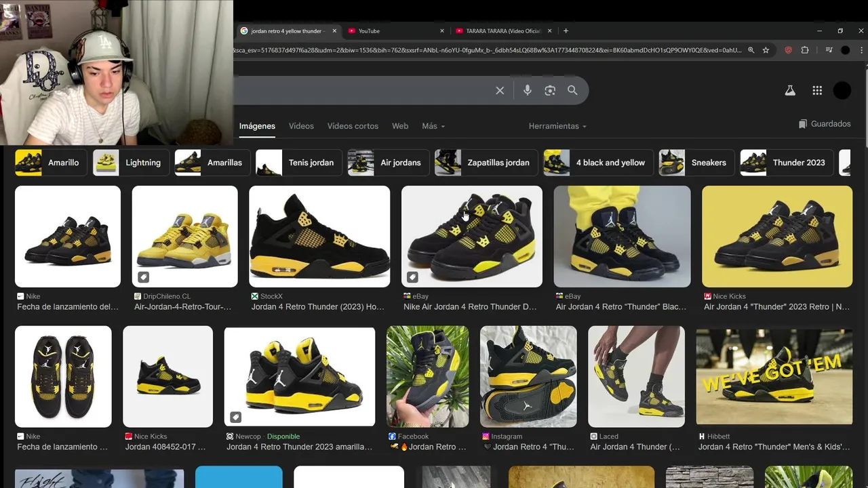
Task: Open the Facebook Jordan Retro thumbnail
Action: coord(427,376)
